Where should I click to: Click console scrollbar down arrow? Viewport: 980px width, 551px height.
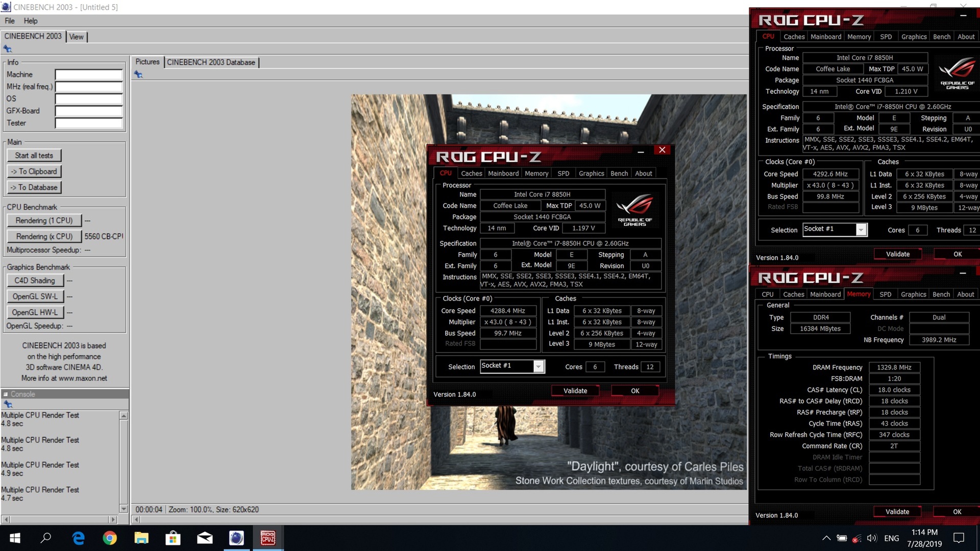tap(124, 509)
